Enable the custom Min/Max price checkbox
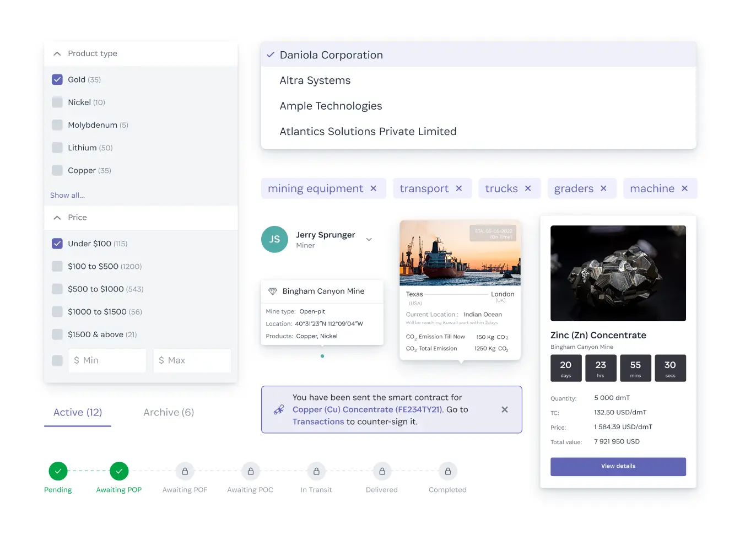 pyautogui.click(x=57, y=360)
